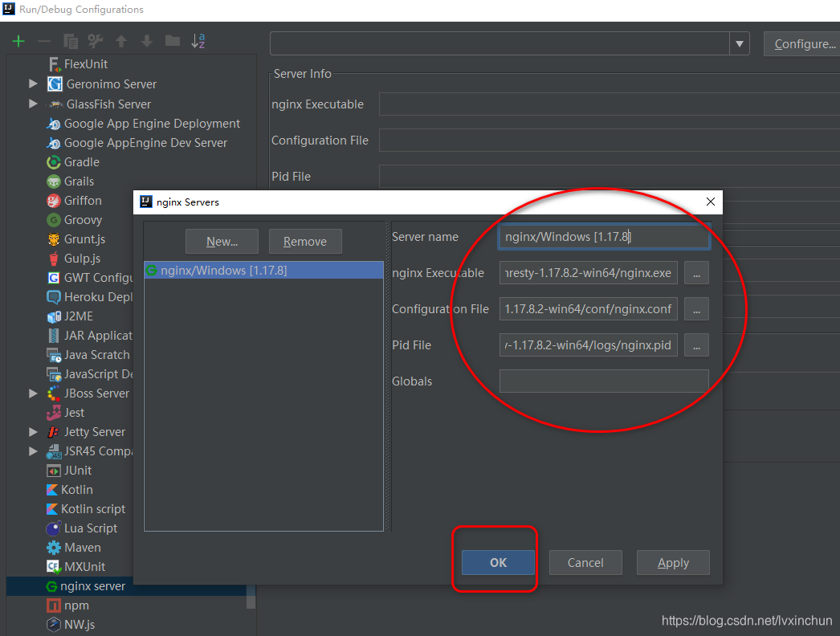Click the NW.js icon

click(54, 625)
